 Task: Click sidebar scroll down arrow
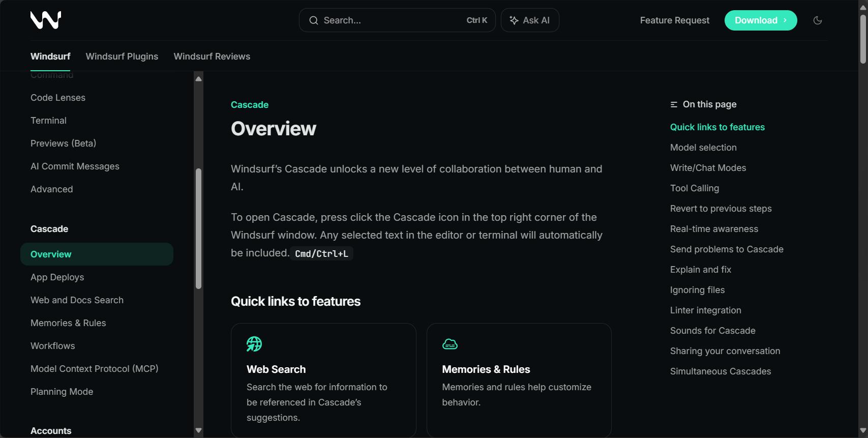[x=199, y=430]
